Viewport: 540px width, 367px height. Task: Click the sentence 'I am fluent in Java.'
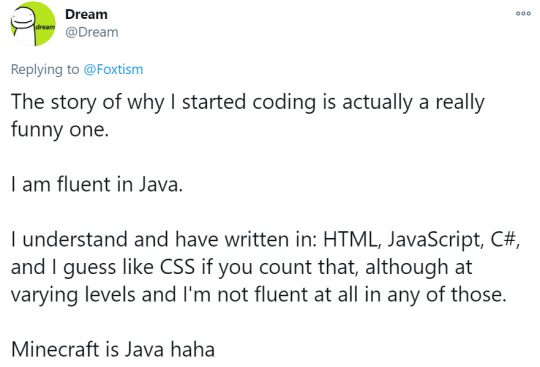pos(97,184)
